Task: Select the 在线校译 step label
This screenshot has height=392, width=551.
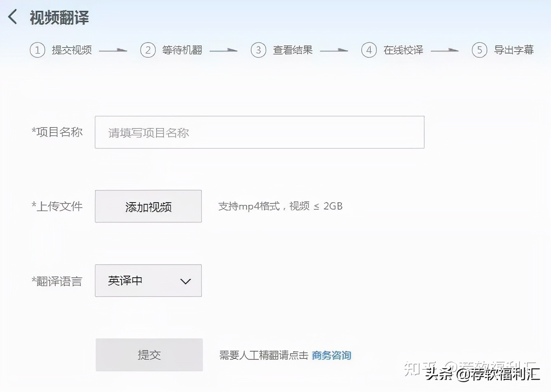Action: pos(403,50)
